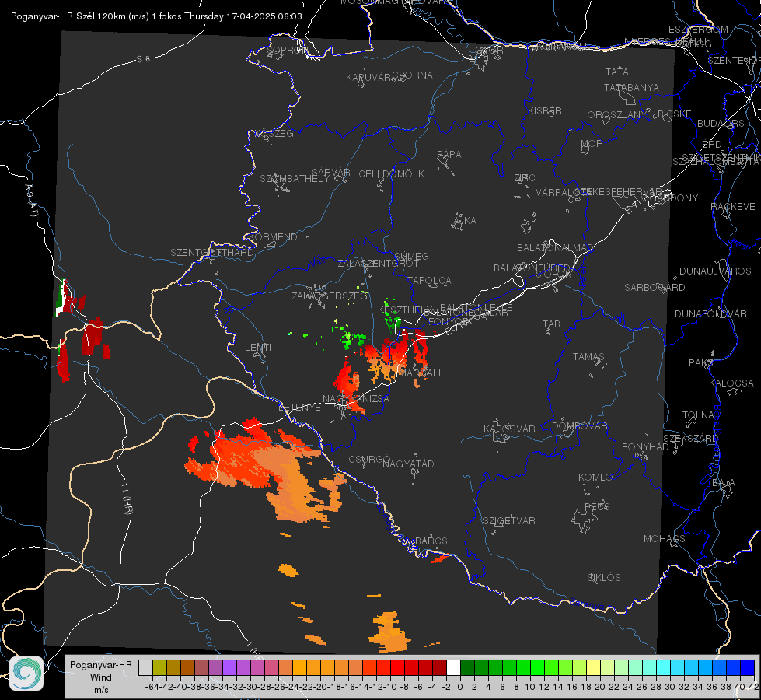The width and height of the screenshot is (761, 700).
Task: Click the A 9 (AT) road label
Action: tap(32, 201)
